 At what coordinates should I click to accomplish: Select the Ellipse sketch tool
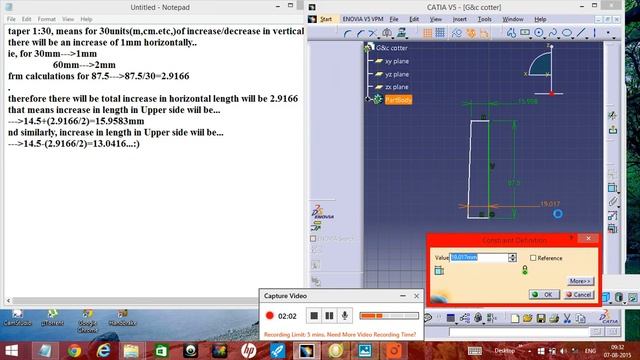(567, 33)
